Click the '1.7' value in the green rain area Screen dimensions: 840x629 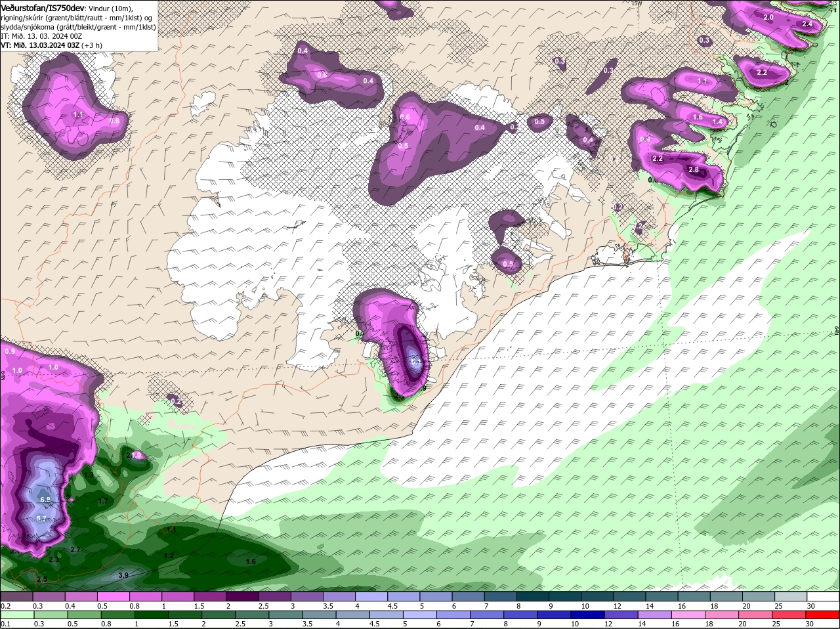pos(103,501)
